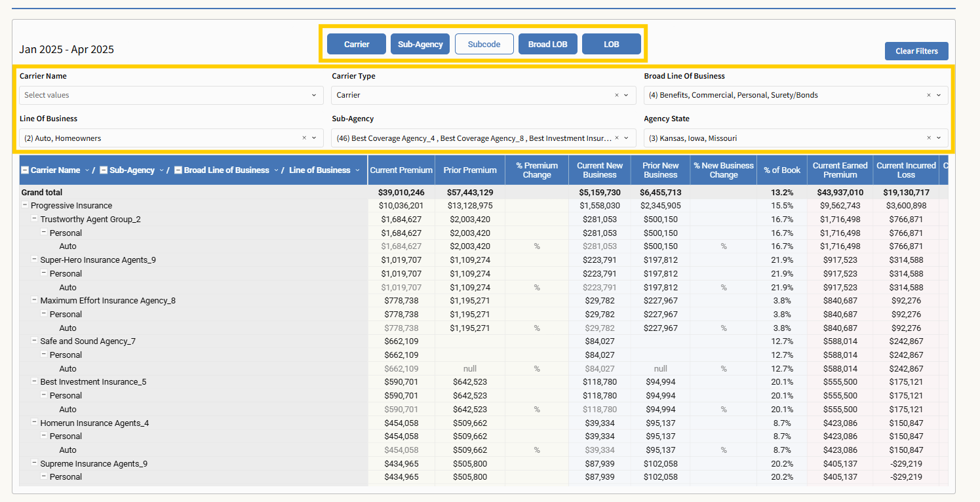Collapse the Trustworthy Agent Group_2 row

(35, 219)
